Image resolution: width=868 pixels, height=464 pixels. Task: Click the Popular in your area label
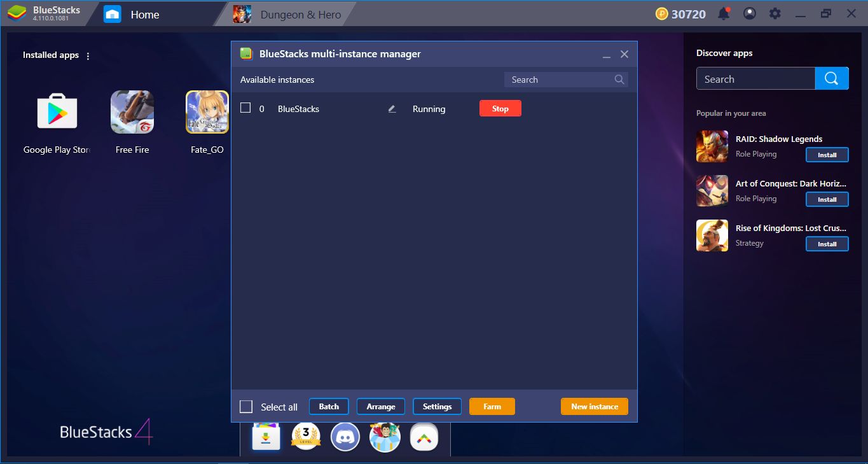click(x=731, y=113)
